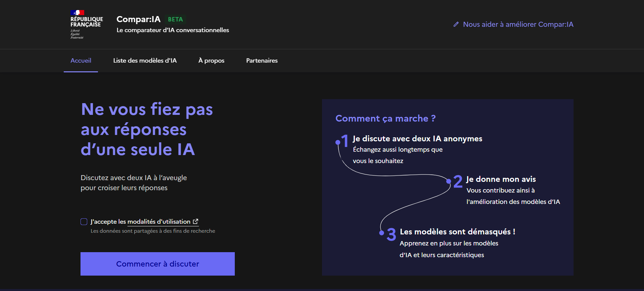Open Nous aider à améliorer Compar:IA link
The height and width of the screenshot is (291, 644).
coord(513,24)
